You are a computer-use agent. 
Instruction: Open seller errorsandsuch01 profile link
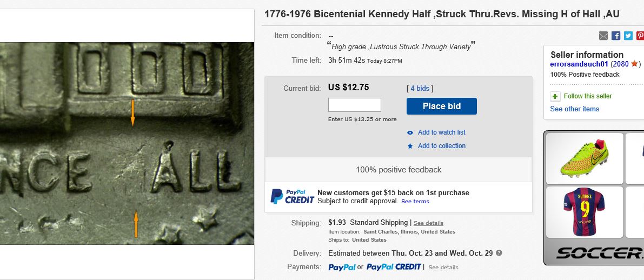579,64
